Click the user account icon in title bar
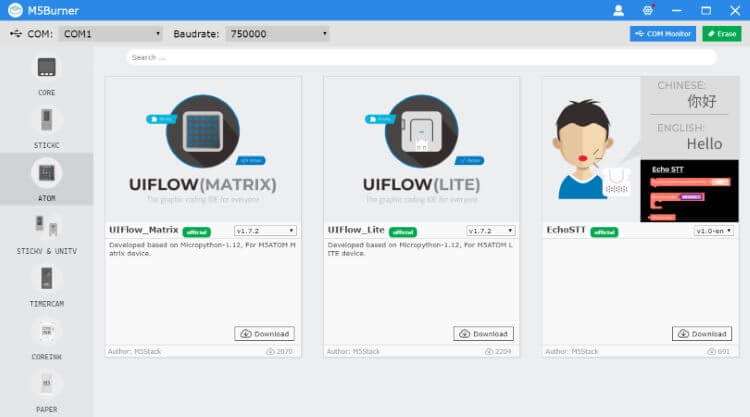 tap(619, 10)
